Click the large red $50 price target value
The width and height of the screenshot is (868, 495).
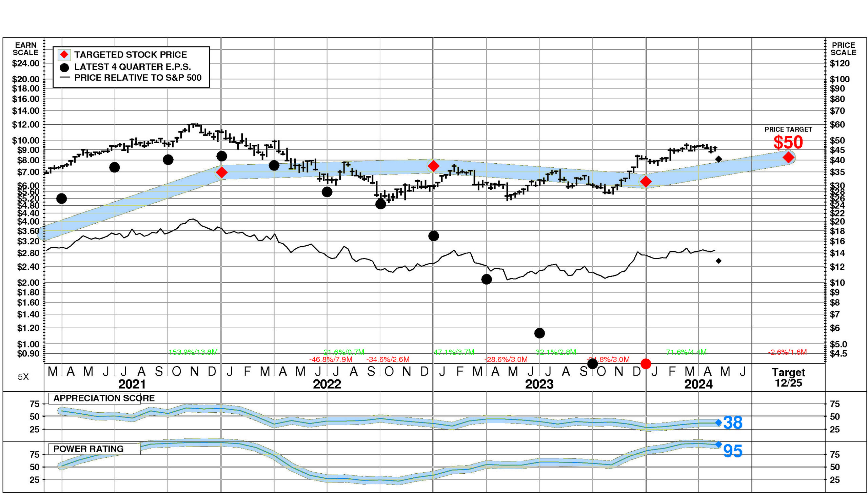[788, 142]
